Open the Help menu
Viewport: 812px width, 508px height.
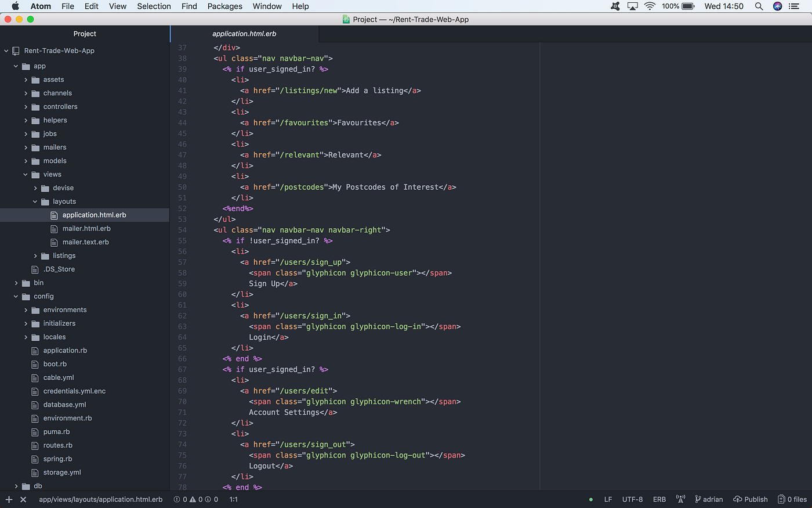[300, 6]
